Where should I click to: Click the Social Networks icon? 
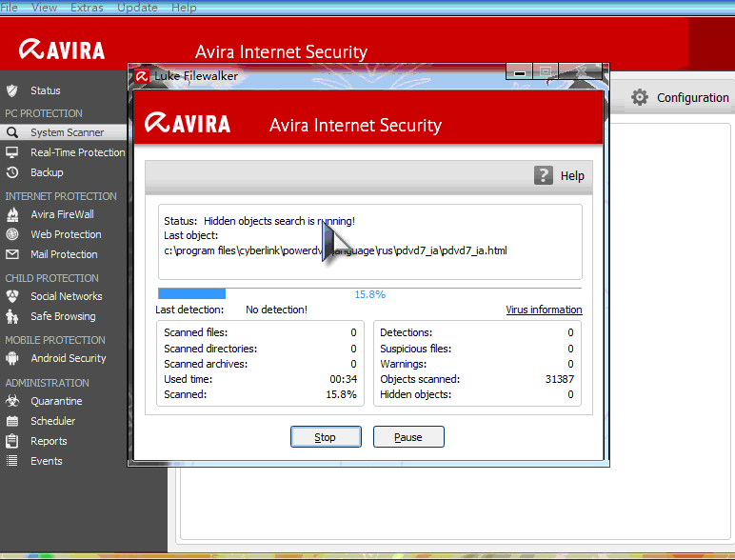coord(12,296)
